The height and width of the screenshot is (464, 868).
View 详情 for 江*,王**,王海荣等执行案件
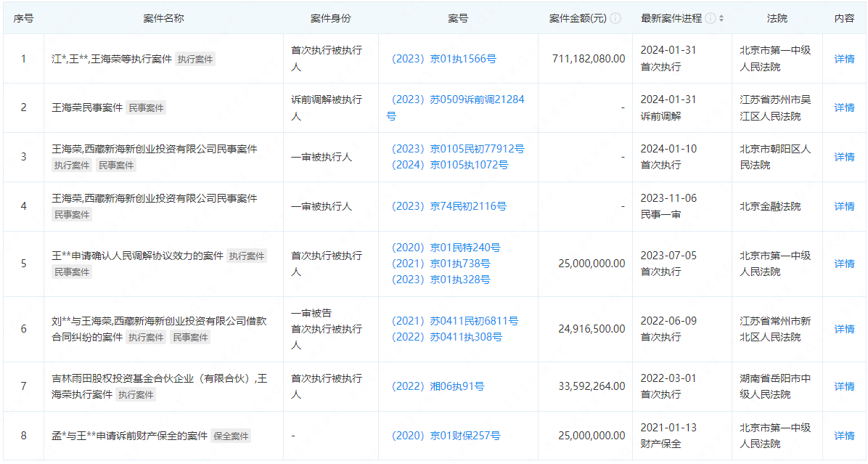[846, 59]
